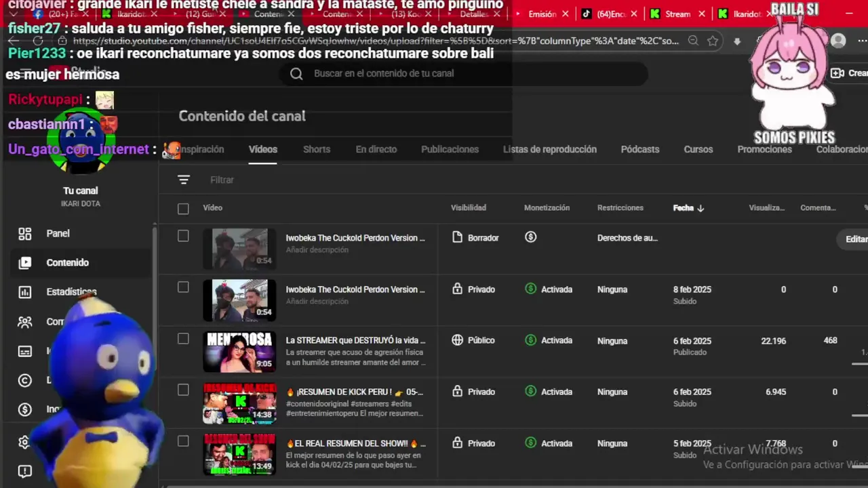Tick the checkbox of RESUMEN DE KICK PERU video
The image size is (868, 488).
click(x=183, y=390)
